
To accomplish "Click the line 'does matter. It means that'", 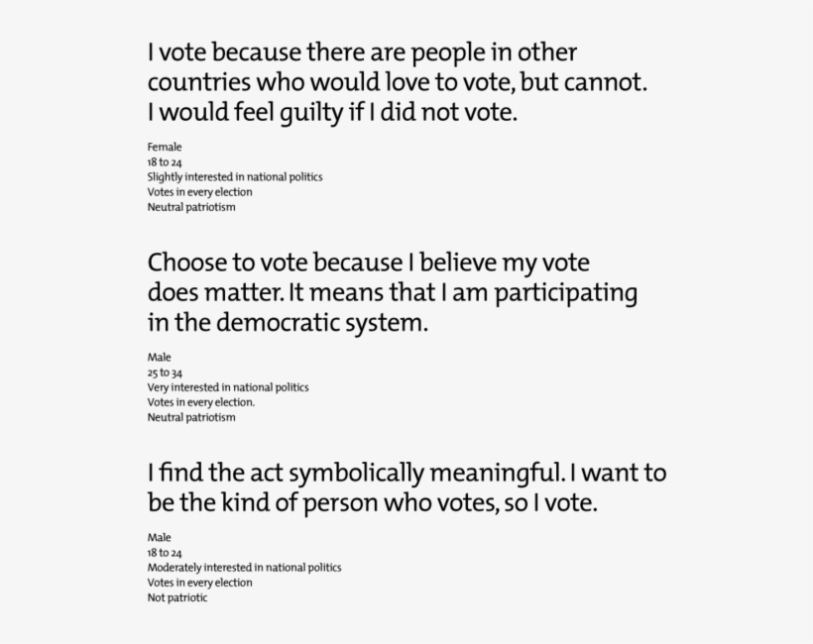I will (393, 292).
